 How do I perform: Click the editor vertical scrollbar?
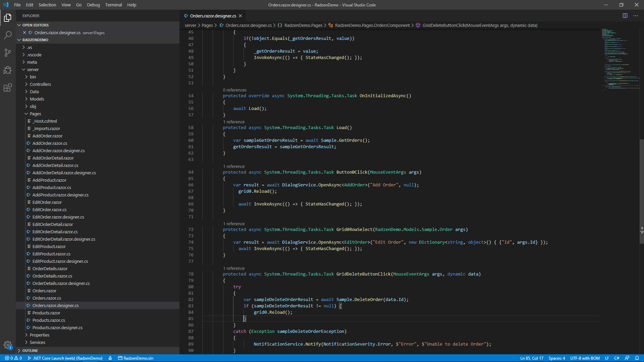tap(642, 191)
